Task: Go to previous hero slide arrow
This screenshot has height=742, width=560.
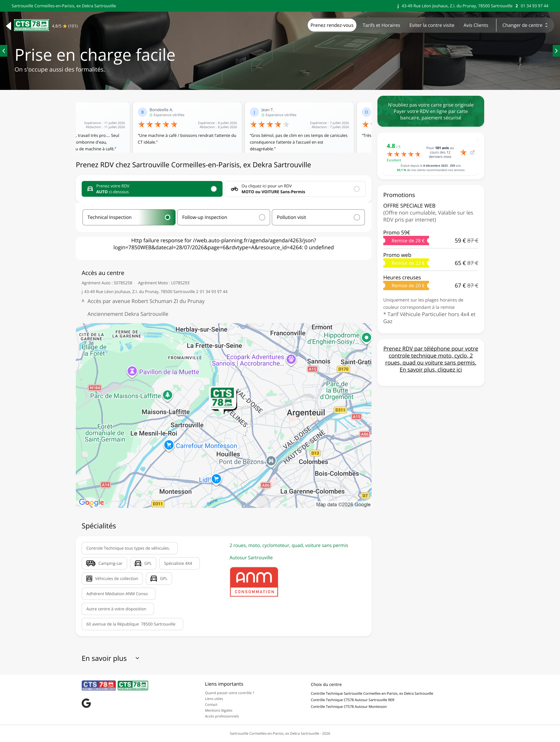Action: click(x=3, y=51)
